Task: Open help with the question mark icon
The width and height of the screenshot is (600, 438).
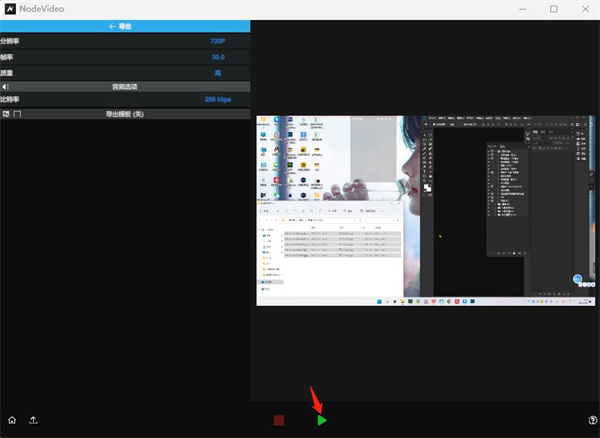Action: pyautogui.click(x=592, y=421)
